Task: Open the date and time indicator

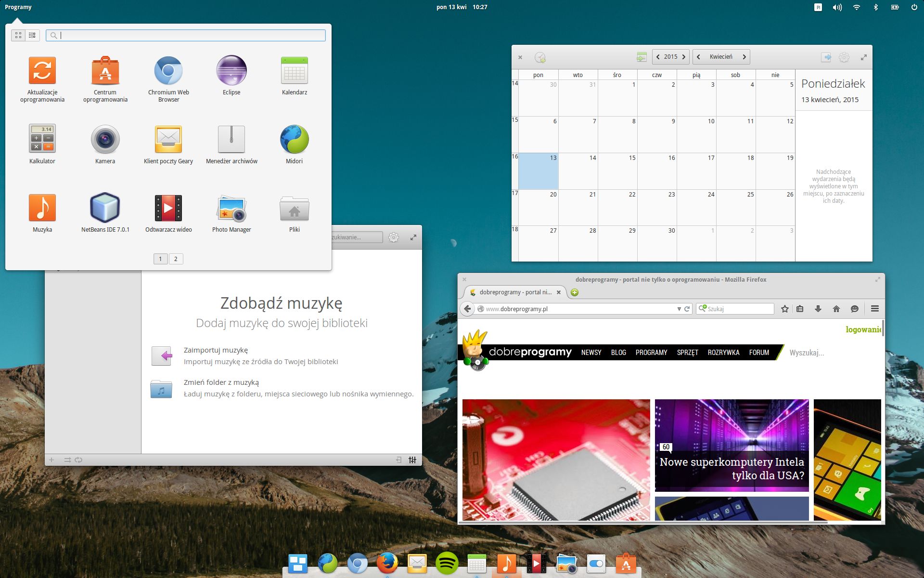Action: point(462,7)
